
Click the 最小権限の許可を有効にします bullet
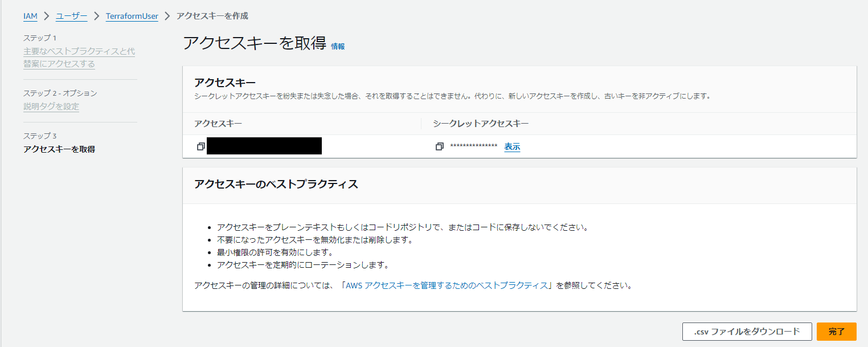[275, 252]
